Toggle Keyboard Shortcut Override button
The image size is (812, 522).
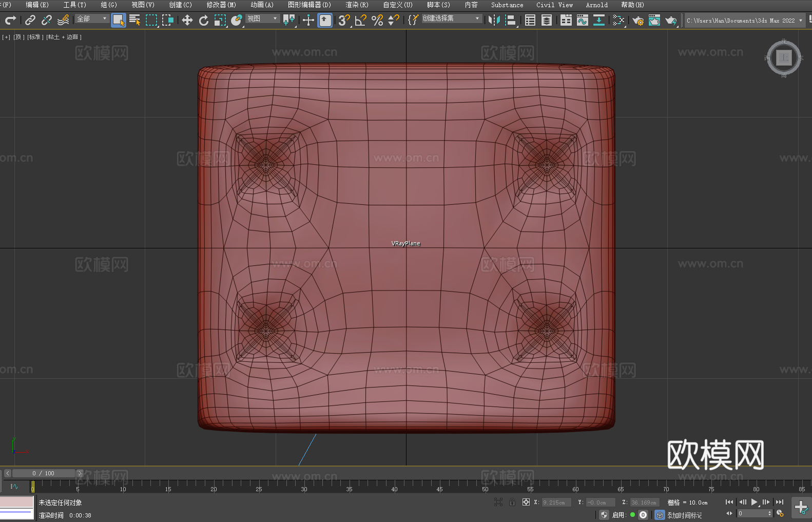[x=325, y=20]
